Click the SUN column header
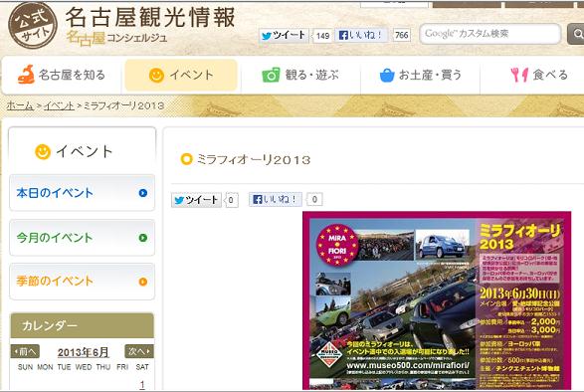Viewport: 584px width, 392px height. [x=25, y=367]
